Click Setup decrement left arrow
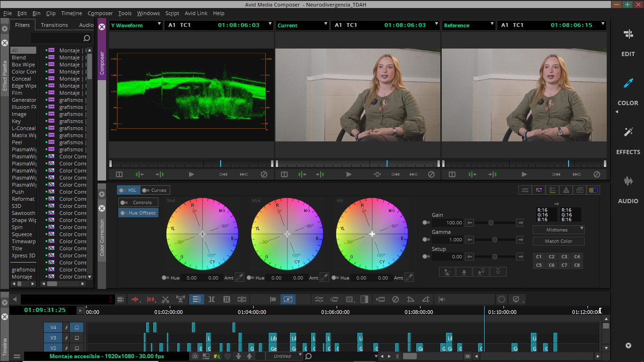644x362 pixels. (470, 256)
